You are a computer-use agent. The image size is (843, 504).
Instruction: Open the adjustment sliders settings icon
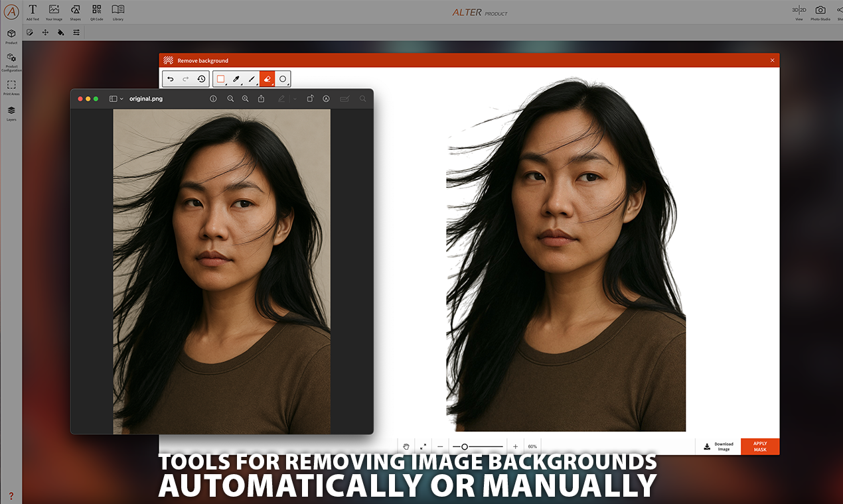click(76, 32)
